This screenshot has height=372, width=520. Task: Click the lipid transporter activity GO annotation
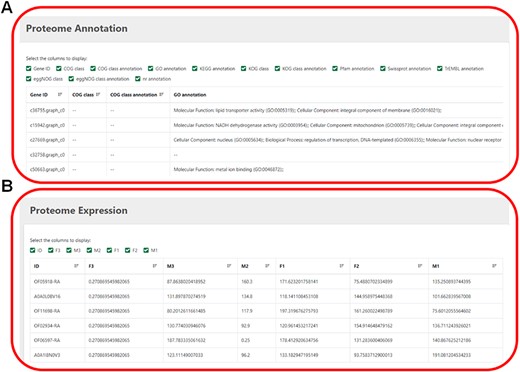(x=234, y=110)
